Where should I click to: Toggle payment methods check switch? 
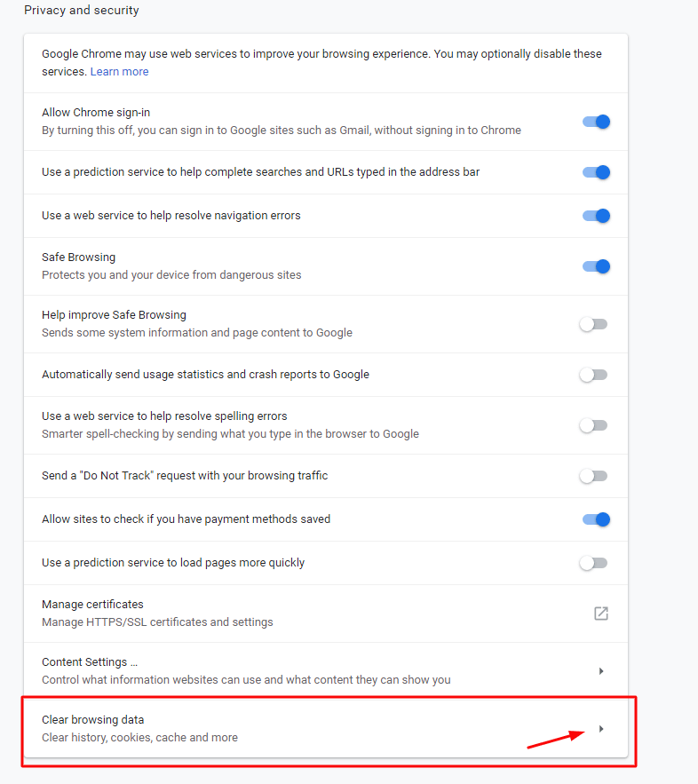tap(596, 519)
